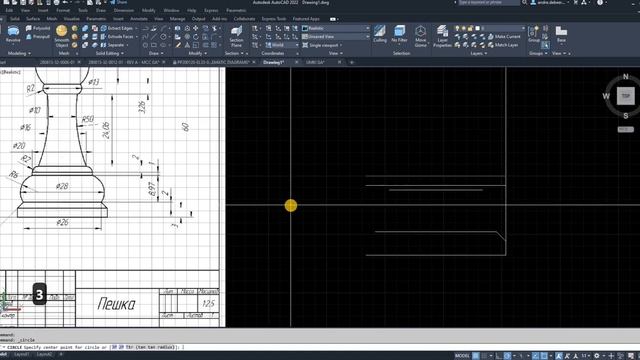The width and height of the screenshot is (640, 360).
Task: Click the new drawing plus tab
Action: pos(352,62)
